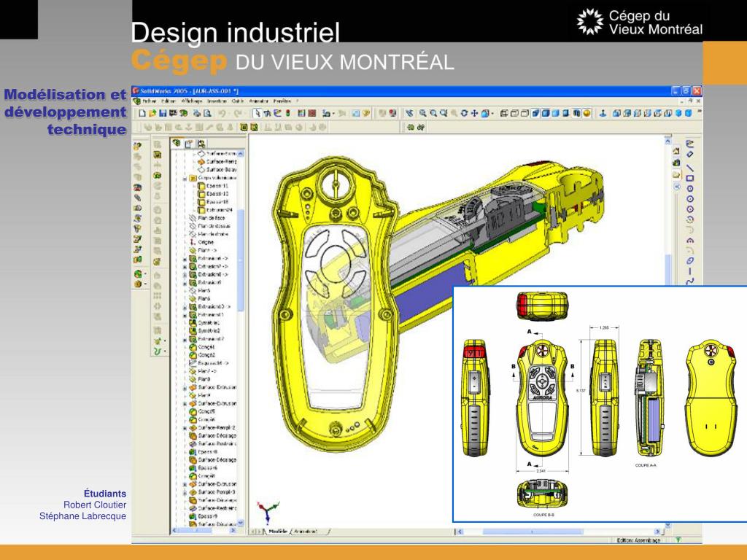Screen dimensions: 747x560
Task: Select Congé5 in the feature tree
Action: click(x=206, y=411)
